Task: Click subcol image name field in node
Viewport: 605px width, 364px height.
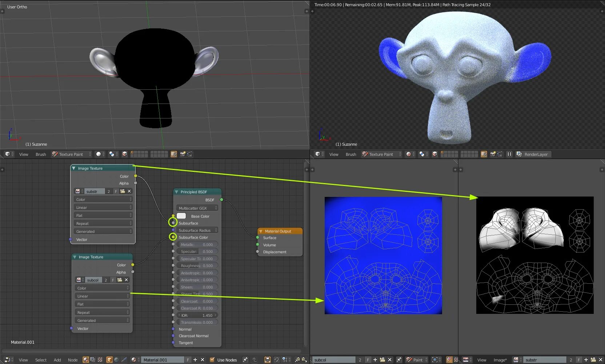Action: tap(93, 280)
